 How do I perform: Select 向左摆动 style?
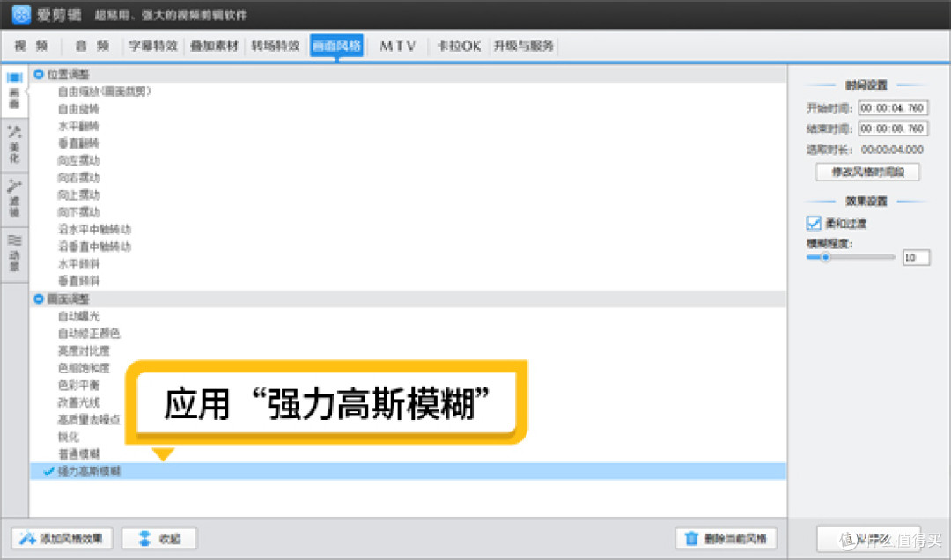[x=79, y=160]
